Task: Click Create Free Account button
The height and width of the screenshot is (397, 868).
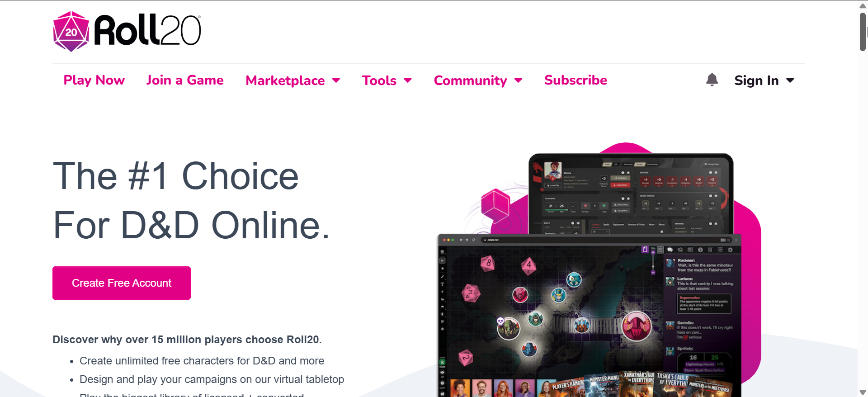Action: coord(122,283)
